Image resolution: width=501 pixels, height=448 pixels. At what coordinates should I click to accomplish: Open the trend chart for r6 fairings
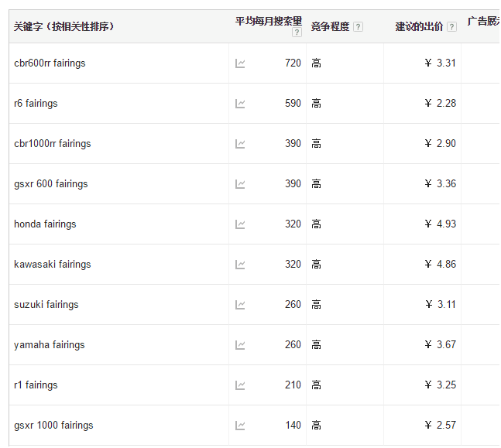(240, 104)
